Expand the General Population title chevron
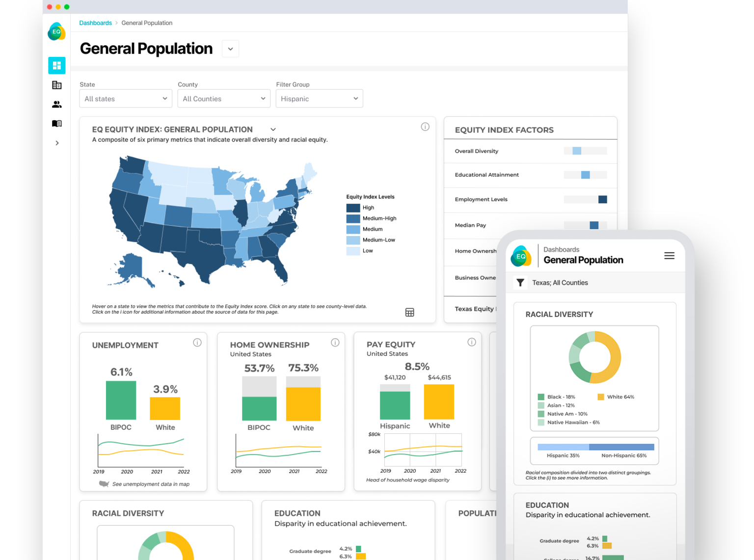 click(x=230, y=49)
